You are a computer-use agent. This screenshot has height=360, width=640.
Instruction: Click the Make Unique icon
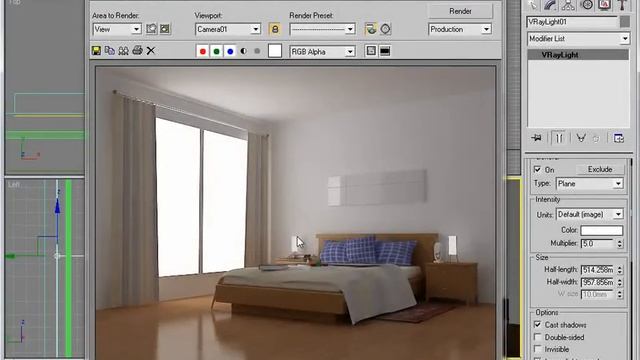pyautogui.click(x=581, y=138)
